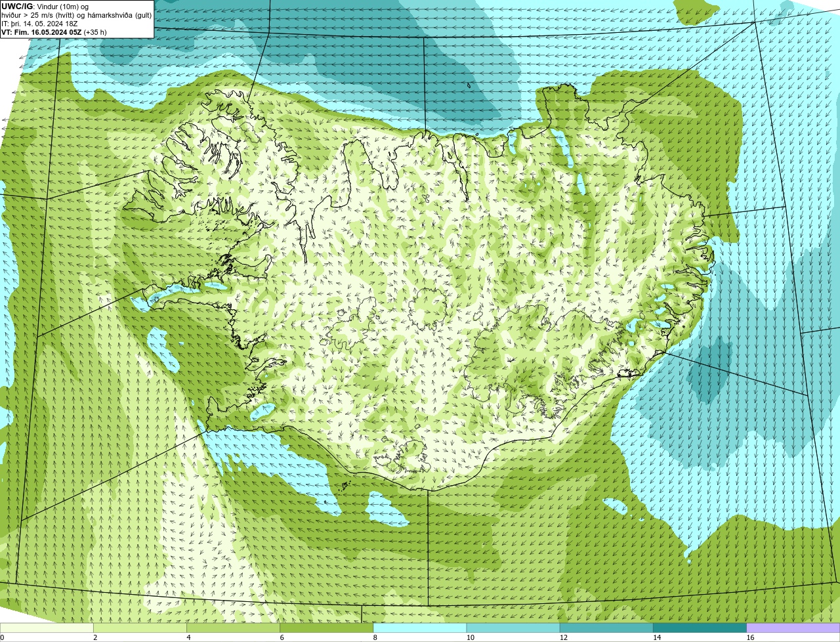The image size is (840, 642).
Task: Click the pale yellow 0–2 legend swatch
Action: (x=47, y=628)
